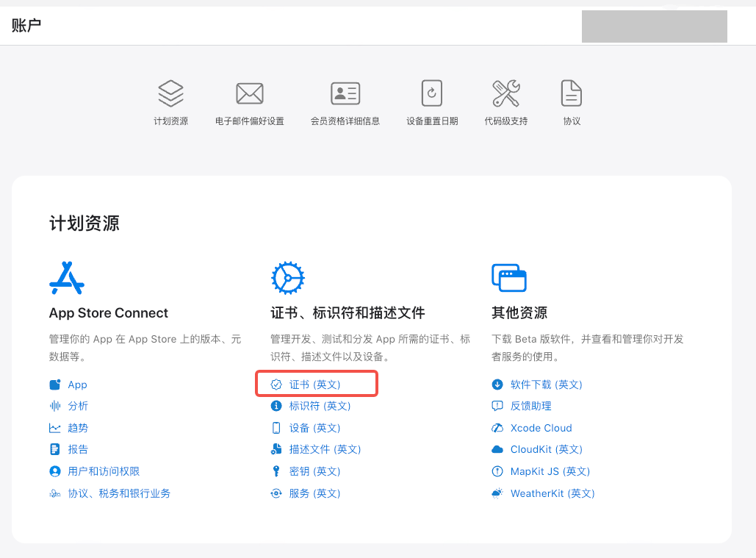Click the large 其他资源 windows icon

click(509, 278)
